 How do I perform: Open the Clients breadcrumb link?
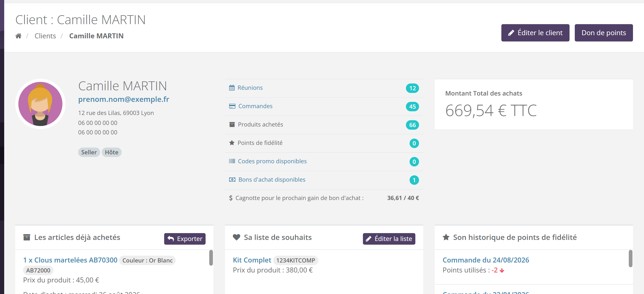coord(45,36)
